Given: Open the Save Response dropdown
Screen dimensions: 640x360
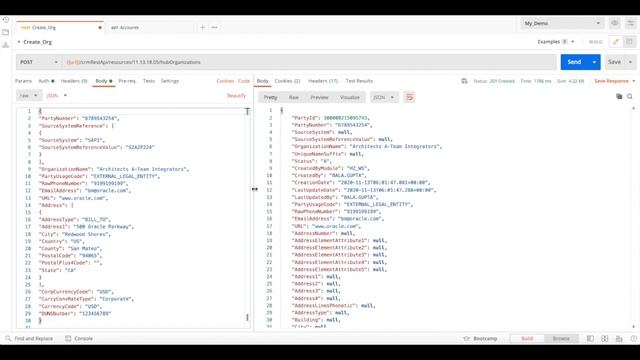Looking at the screenshot, I should click(x=615, y=81).
